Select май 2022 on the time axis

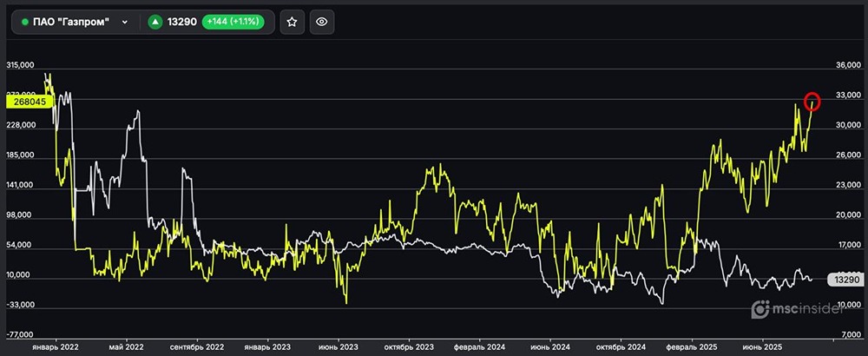coord(126,346)
